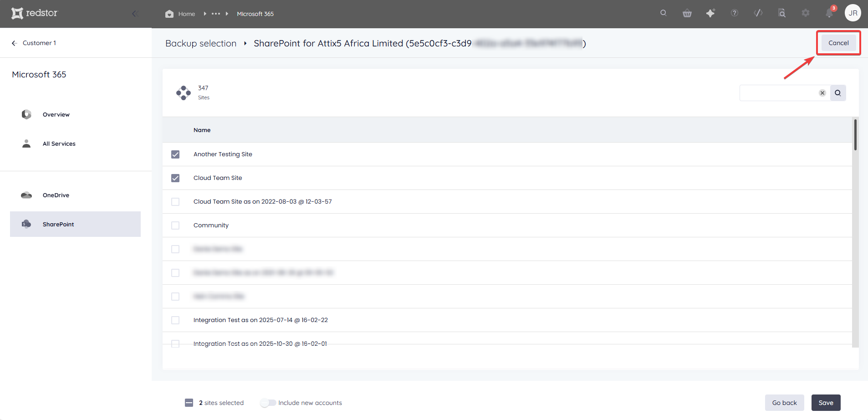The height and width of the screenshot is (420, 868).
Task: Click Integration Test as on 2025-07-14 text
Action: click(260, 320)
